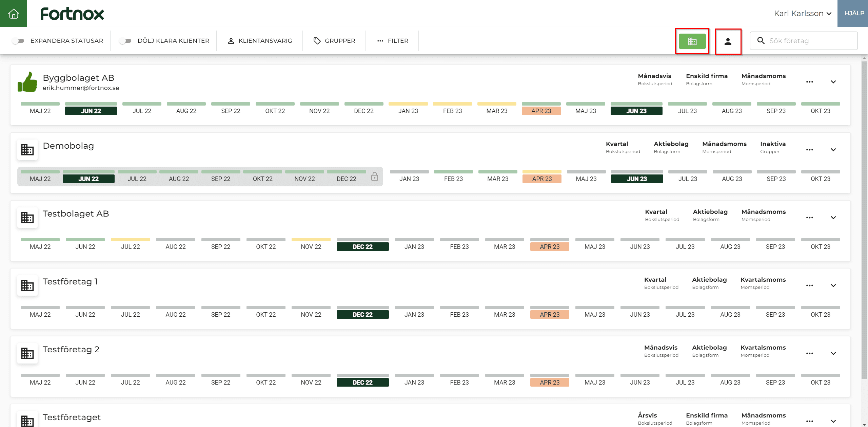This screenshot has width=868, height=427.
Task: Select APR 23 period for Byggbolaget AB
Action: [541, 111]
